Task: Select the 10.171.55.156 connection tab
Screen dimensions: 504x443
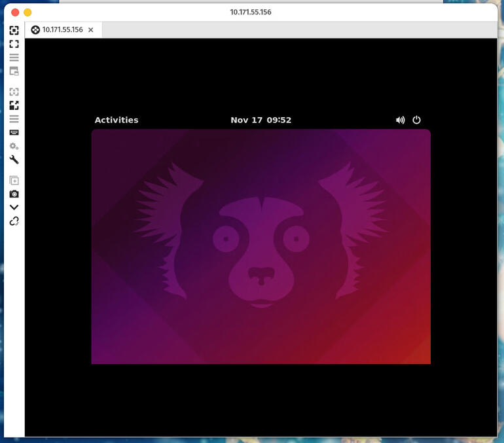Action: click(62, 29)
